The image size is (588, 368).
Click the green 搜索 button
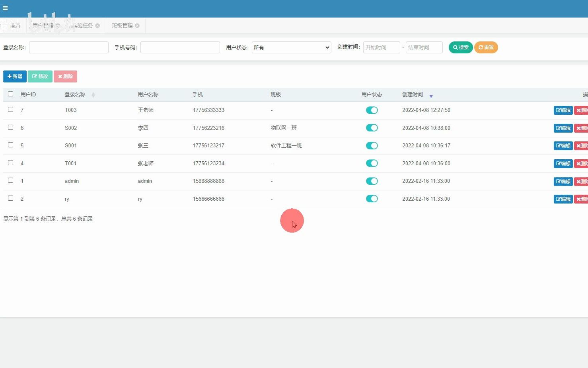pyautogui.click(x=461, y=47)
